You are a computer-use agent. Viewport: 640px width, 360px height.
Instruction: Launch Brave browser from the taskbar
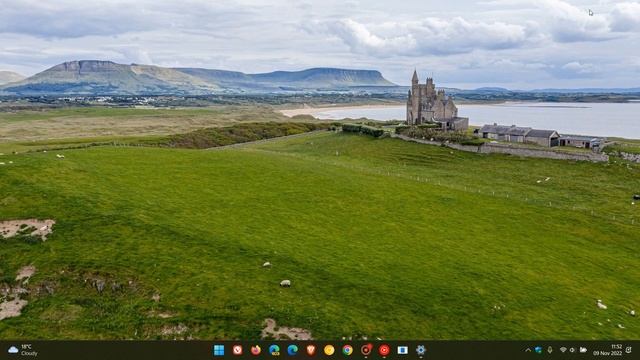click(x=311, y=350)
